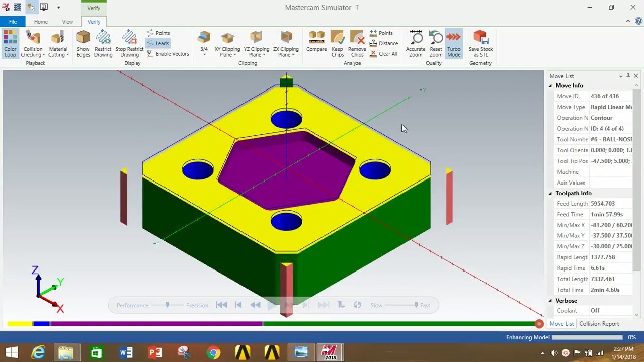This screenshot has width=644, height=362.
Task: Switch to the View ribbon tab
Action: coord(67,22)
